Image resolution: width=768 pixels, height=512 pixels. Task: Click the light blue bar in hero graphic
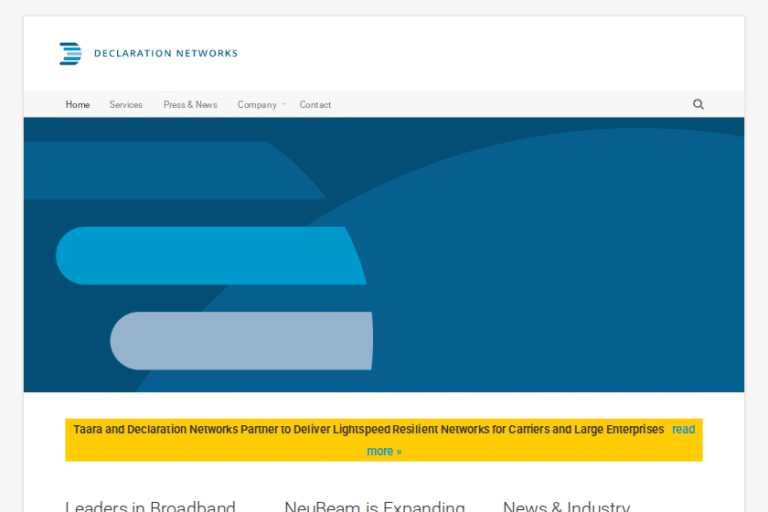(210, 256)
